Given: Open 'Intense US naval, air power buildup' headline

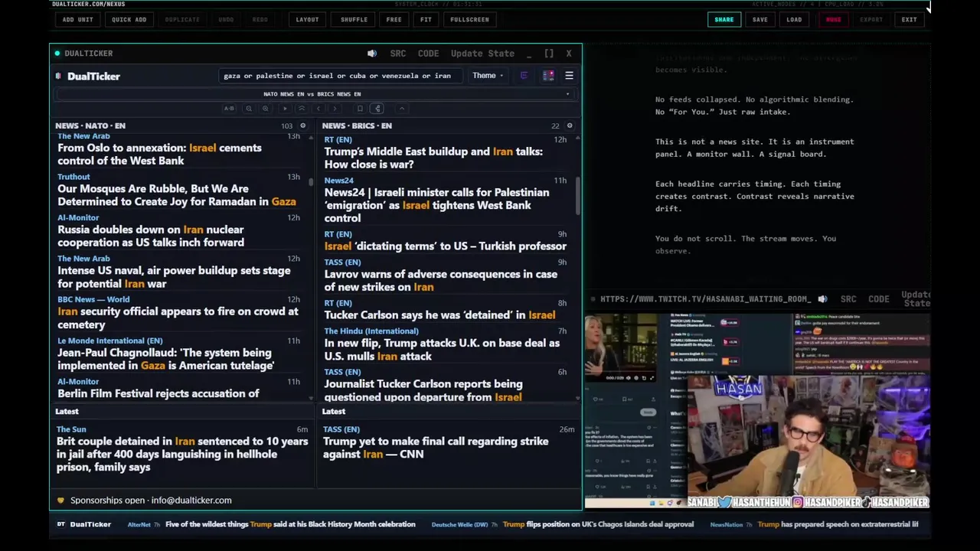Looking at the screenshot, I should [x=174, y=277].
